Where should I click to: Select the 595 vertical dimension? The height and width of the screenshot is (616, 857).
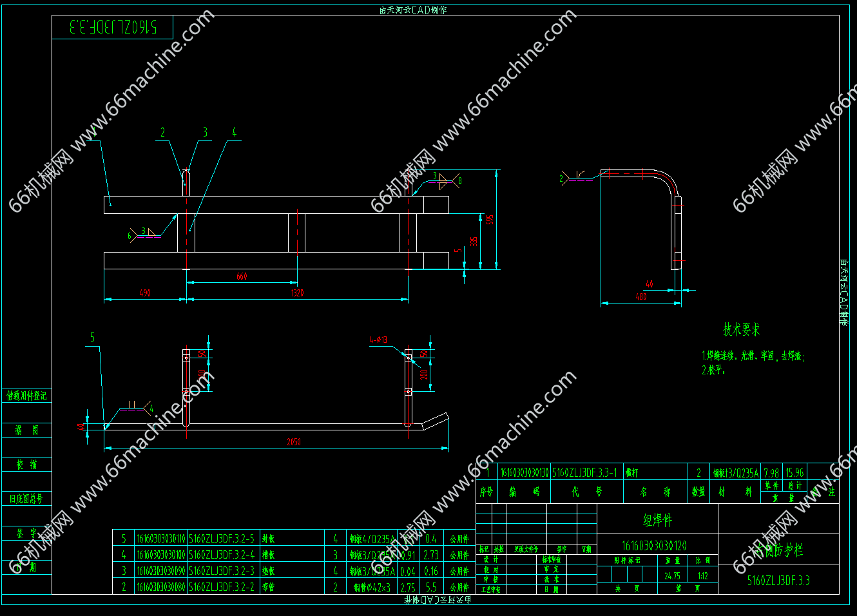[490, 220]
